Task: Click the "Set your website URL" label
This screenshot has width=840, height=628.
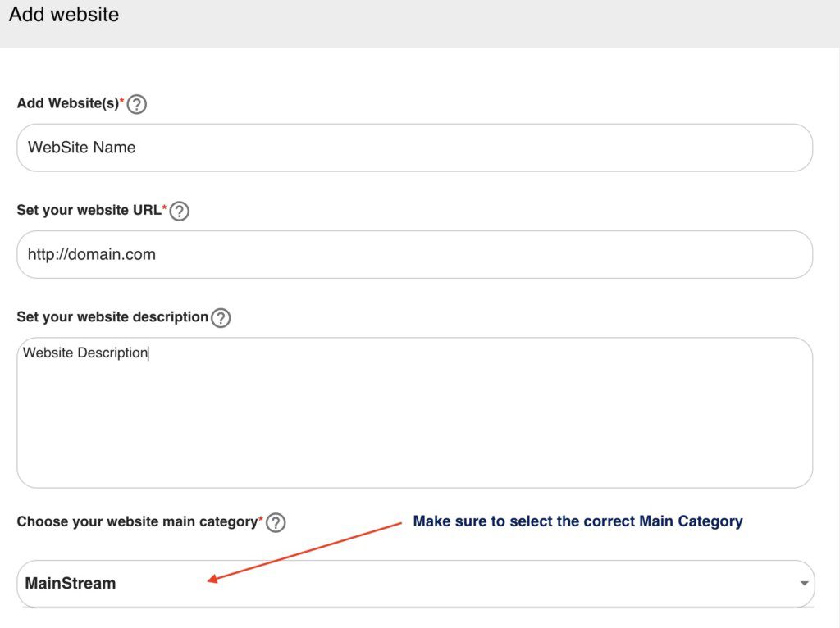Action: (89, 211)
